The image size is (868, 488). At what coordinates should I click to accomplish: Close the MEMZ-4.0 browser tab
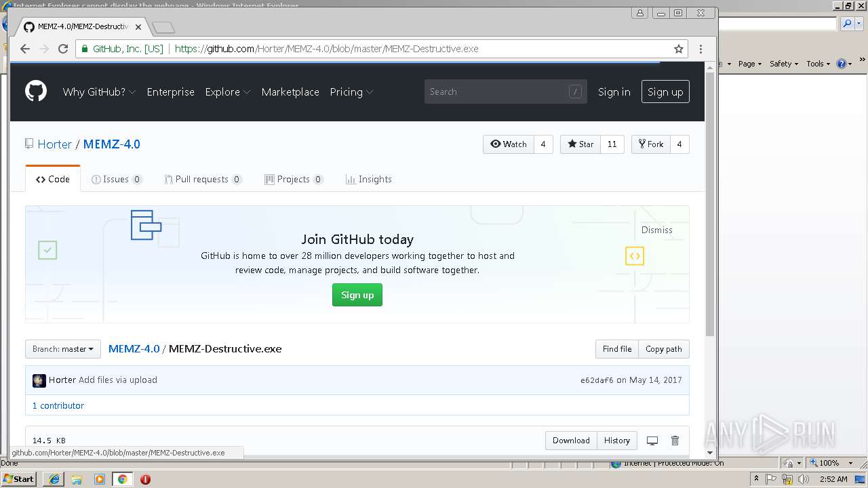click(138, 27)
